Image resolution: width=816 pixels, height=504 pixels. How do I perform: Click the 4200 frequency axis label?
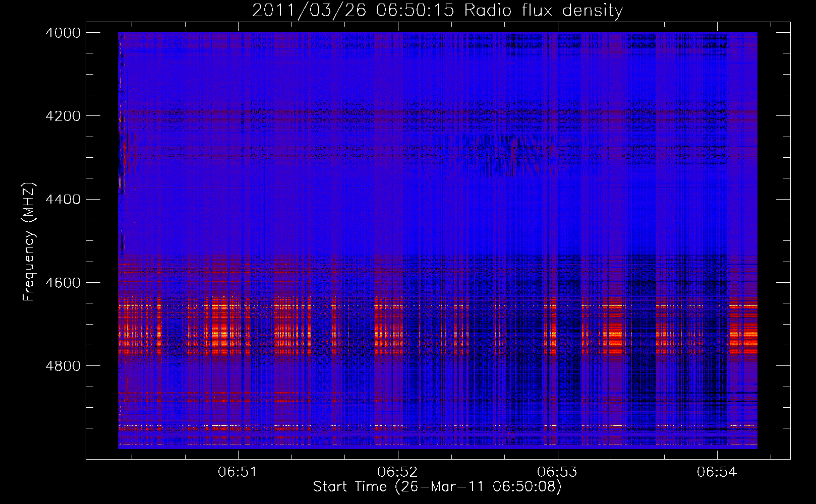coord(63,116)
